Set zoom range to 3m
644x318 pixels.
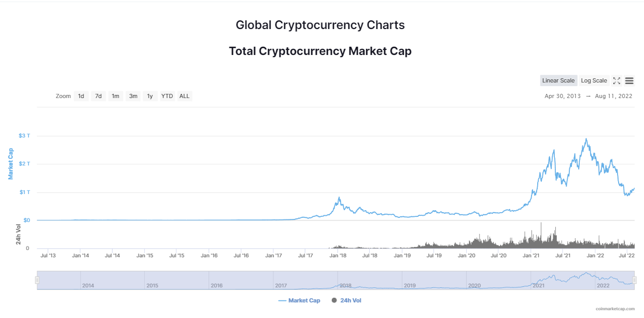tap(133, 96)
